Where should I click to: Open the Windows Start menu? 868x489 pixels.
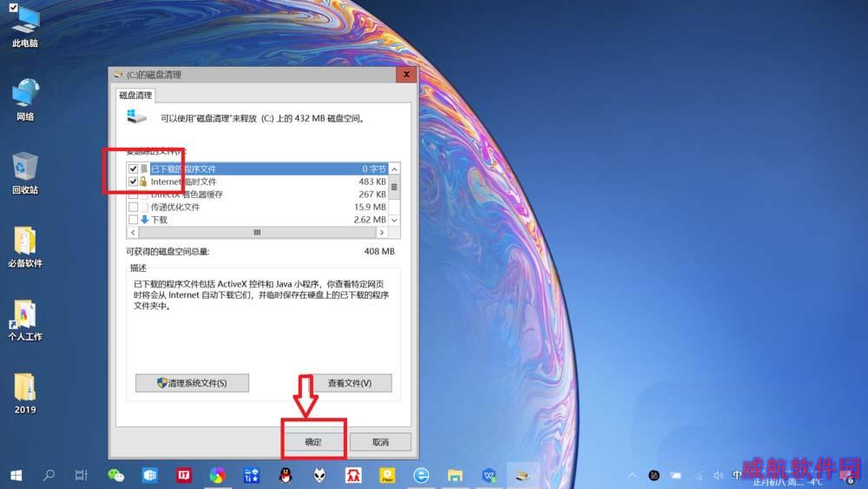coord(16,475)
